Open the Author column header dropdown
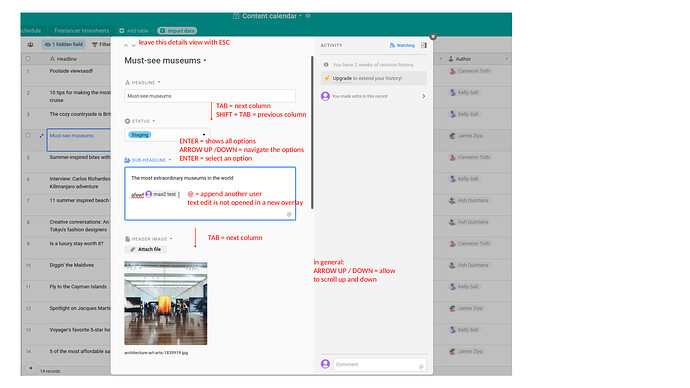690x388 pixels. 506,59
